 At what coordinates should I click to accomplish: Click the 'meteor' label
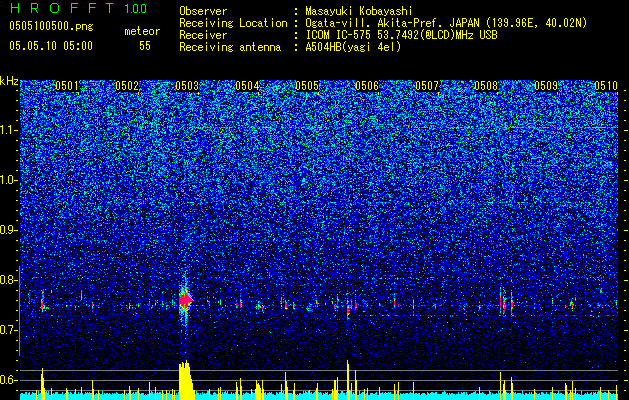coord(142,31)
